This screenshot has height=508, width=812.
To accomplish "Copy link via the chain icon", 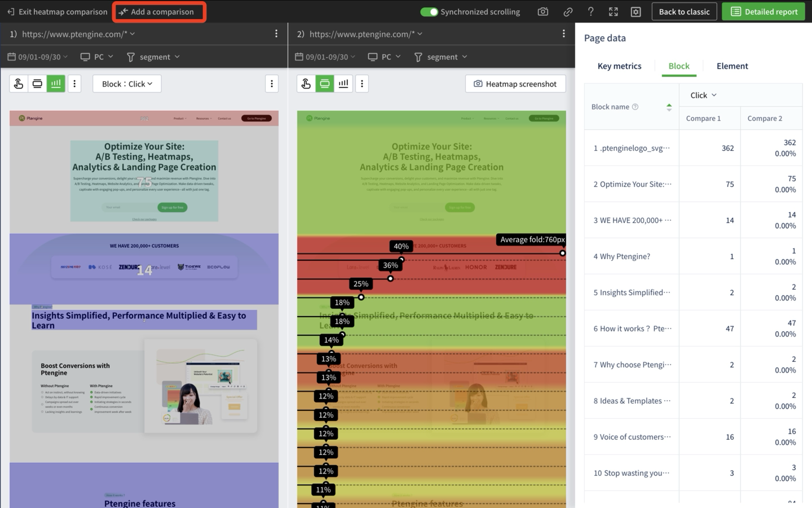I will pyautogui.click(x=568, y=12).
